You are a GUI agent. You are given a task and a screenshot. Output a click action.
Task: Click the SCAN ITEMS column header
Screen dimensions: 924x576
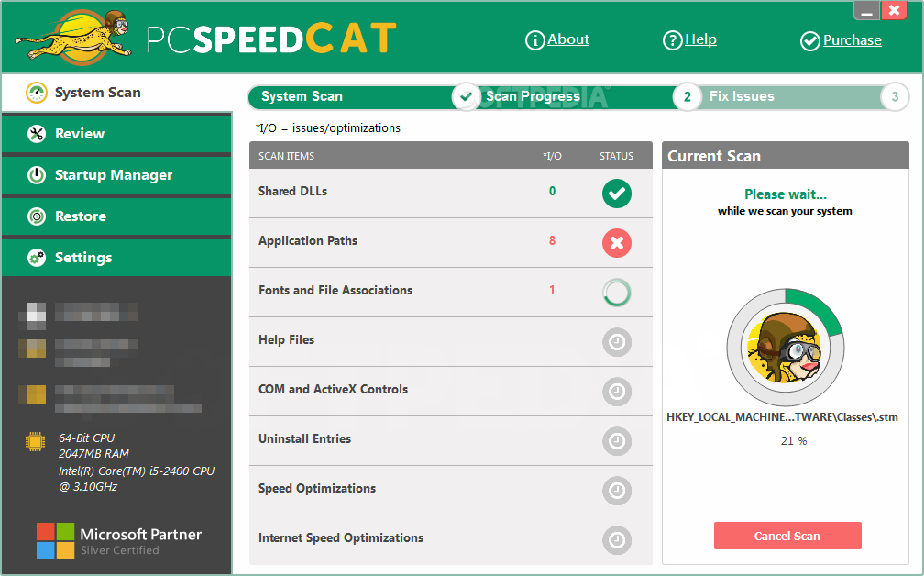(286, 156)
